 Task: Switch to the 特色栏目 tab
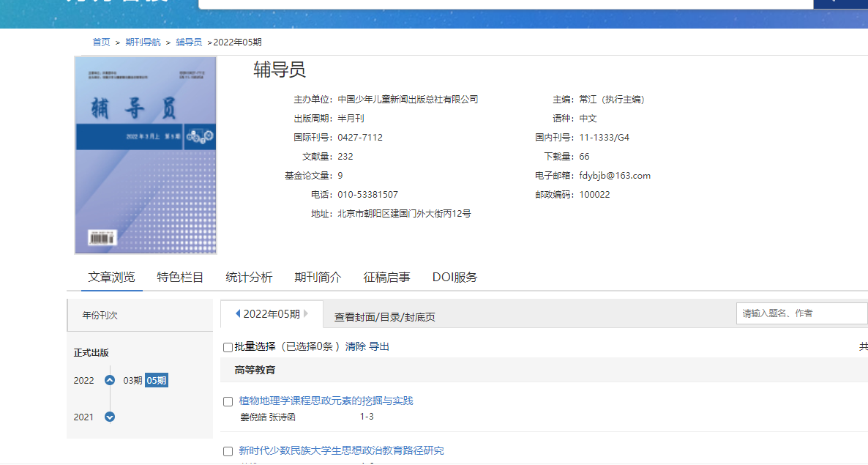coord(180,277)
